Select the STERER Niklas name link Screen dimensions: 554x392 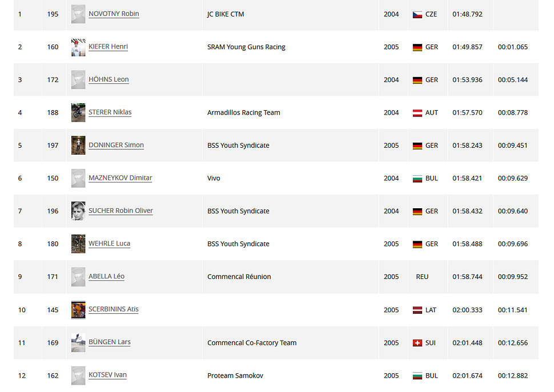click(x=110, y=112)
